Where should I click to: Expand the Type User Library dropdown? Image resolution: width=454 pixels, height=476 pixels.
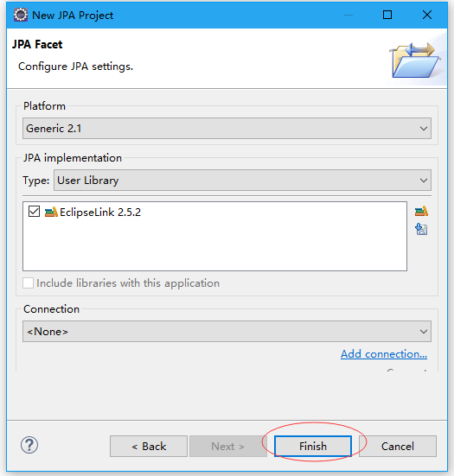click(x=242, y=181)
